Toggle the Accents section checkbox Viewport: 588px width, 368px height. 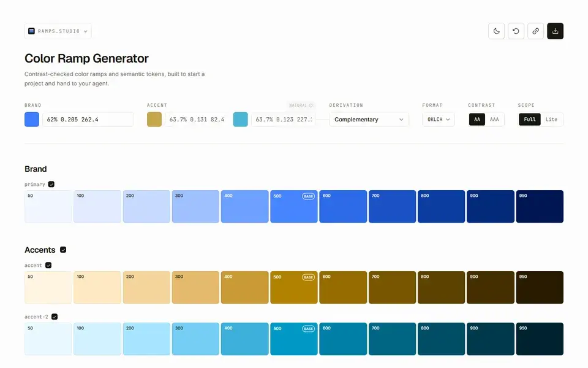click(x=63, y=250)
